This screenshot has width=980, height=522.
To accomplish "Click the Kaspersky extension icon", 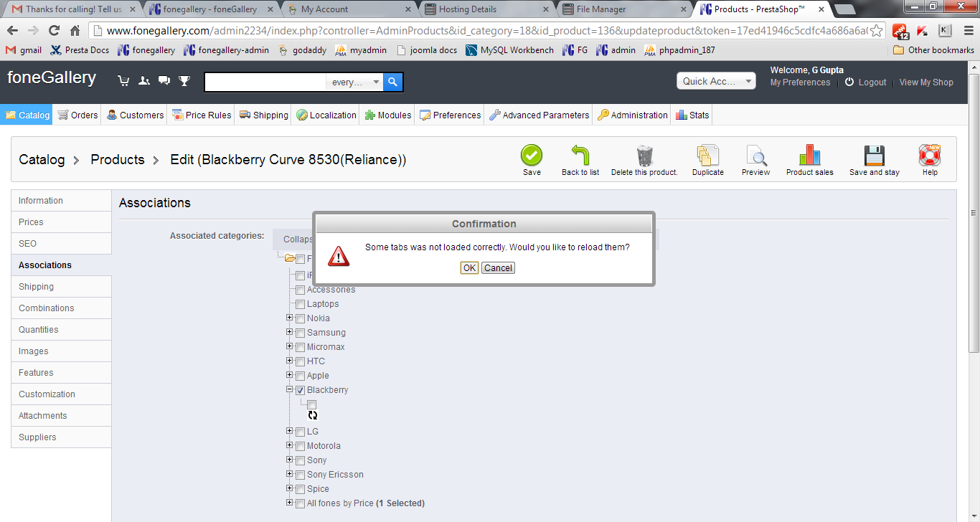I will point(922,31).
